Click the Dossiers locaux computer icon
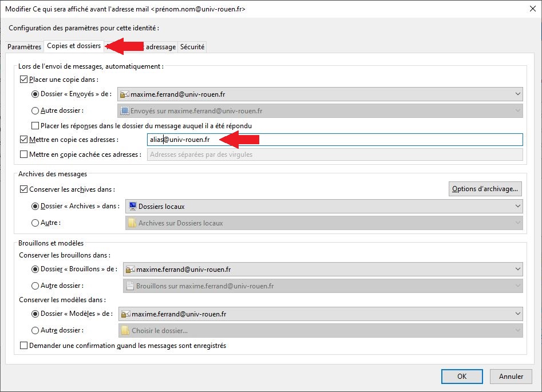542x392 pixels. coord(133,206)
